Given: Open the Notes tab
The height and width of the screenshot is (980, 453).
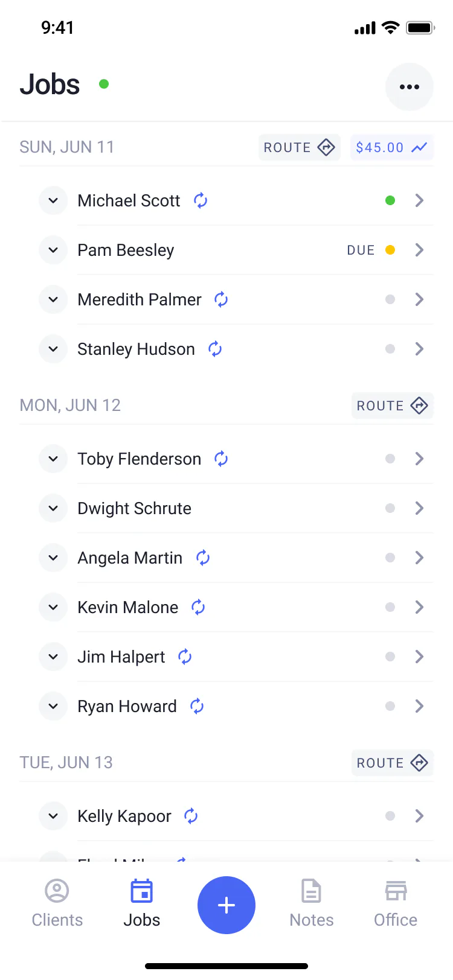Looking at the screenshot, I should coord(312,904).
